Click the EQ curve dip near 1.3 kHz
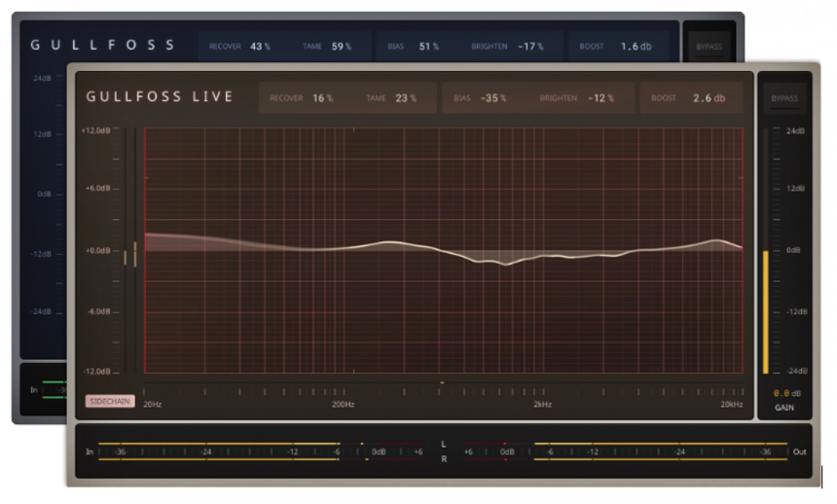Screen dimensions: 837x504 tap(506, 264)
